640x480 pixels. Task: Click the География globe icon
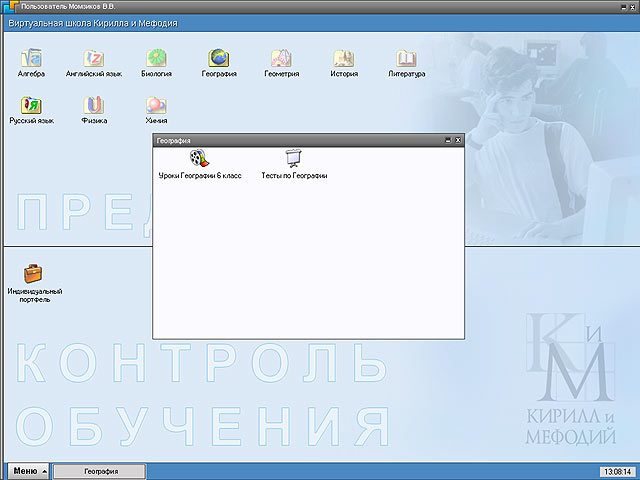217,58
